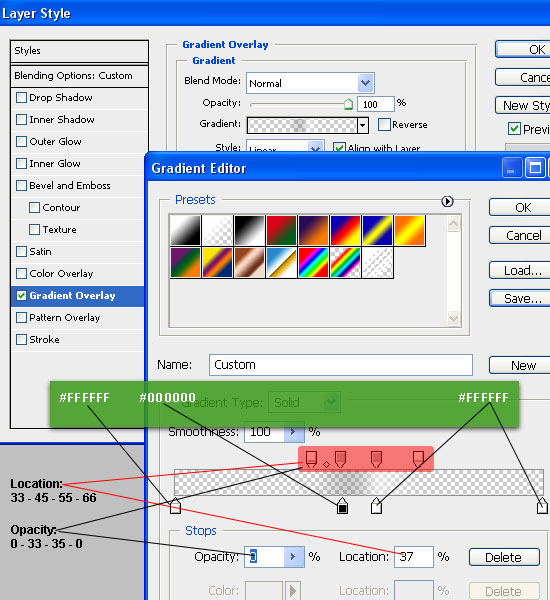550x600 pixels.
Task: Open the gradient picker dropdown arrow
Action: (x=362, y=125)
